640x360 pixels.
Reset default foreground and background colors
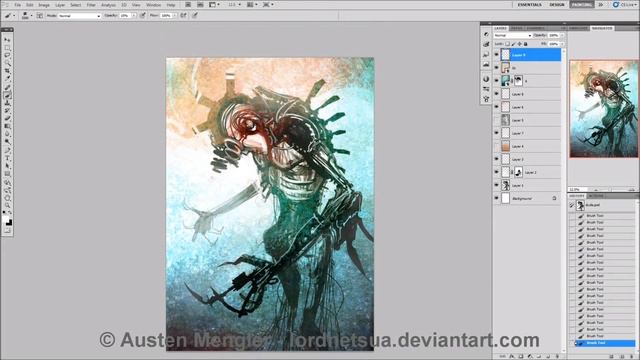[5, 212]
